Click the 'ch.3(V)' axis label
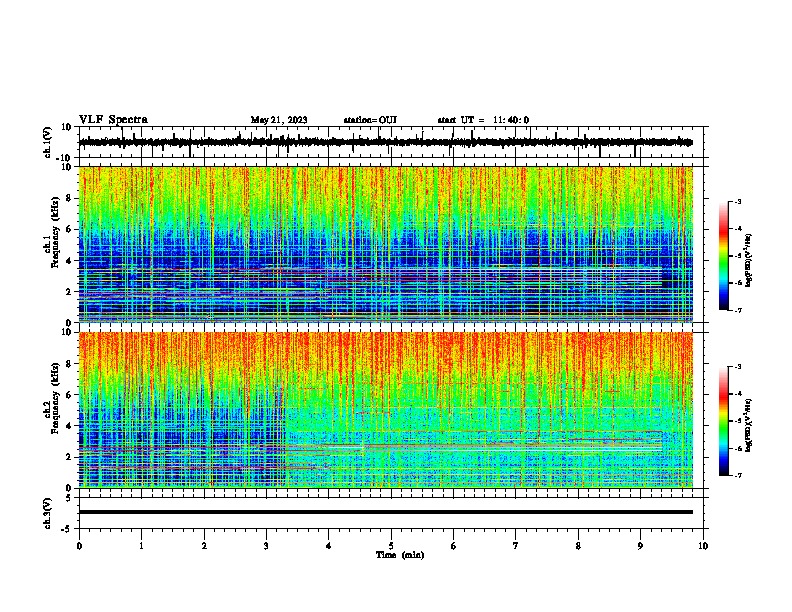Image resolution: width=792 pixels, height=612 pixels. (49, 514)
